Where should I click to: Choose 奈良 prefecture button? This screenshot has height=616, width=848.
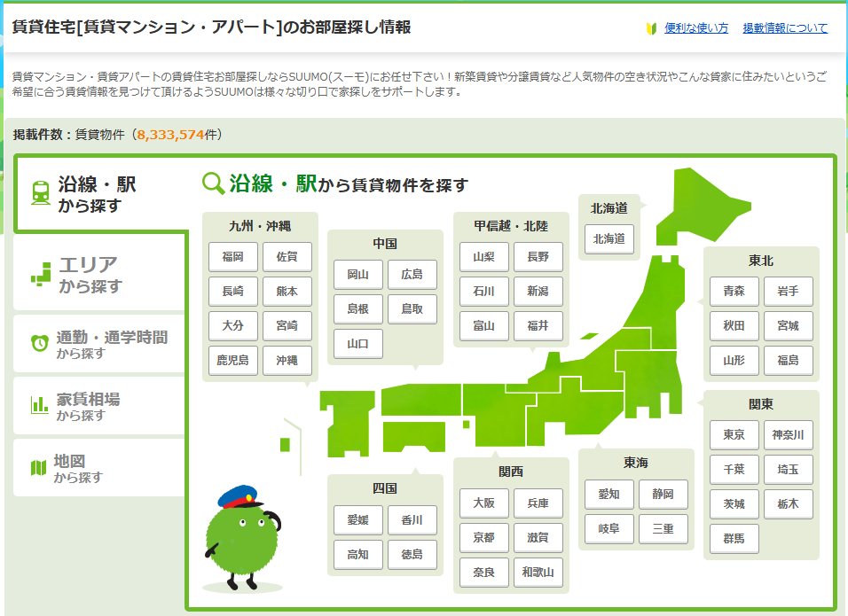click(x=484, y=573)
